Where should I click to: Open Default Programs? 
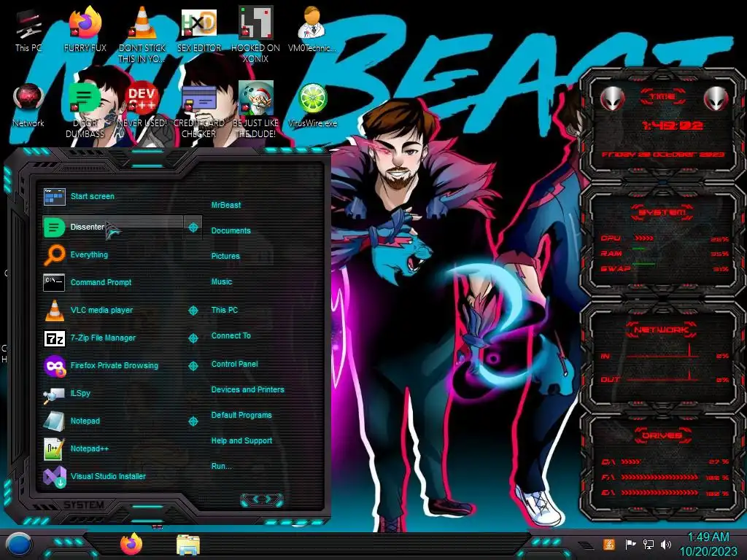tap(241, 415)
